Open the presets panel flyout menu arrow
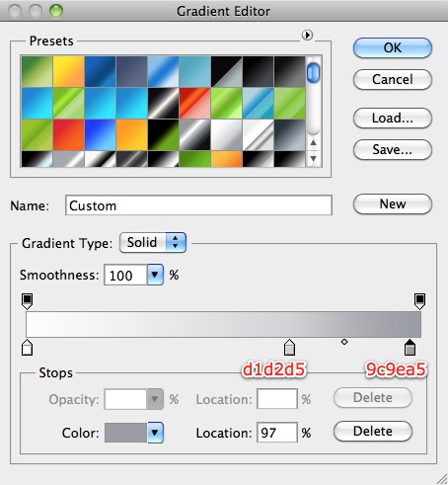This screenshot has width=448, height=485. point(307,35)
